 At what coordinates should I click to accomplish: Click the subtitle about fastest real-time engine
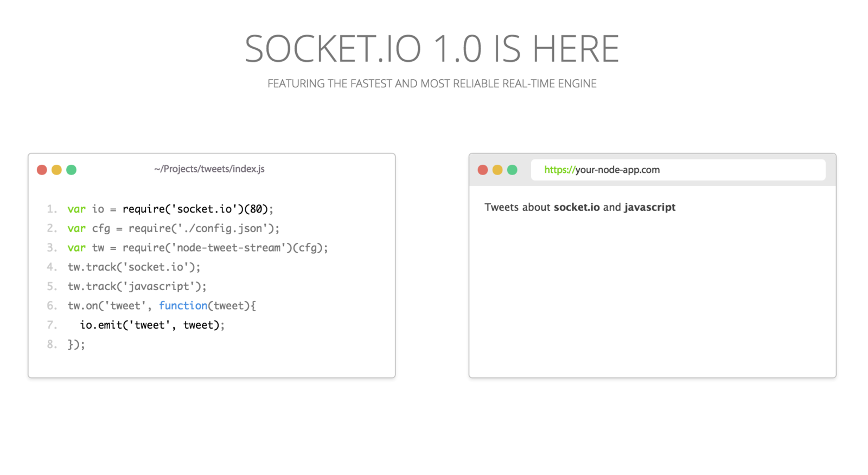[x=432, y=84]
